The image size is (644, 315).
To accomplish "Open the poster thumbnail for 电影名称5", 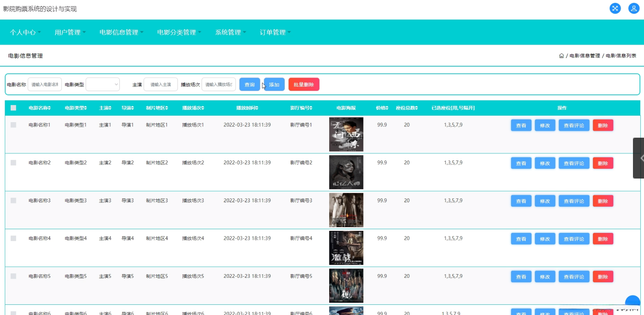I will point(346,286).
